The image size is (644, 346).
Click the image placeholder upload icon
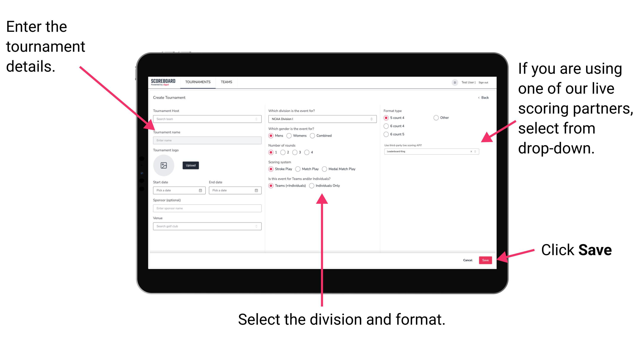click(x=164, y=165)
